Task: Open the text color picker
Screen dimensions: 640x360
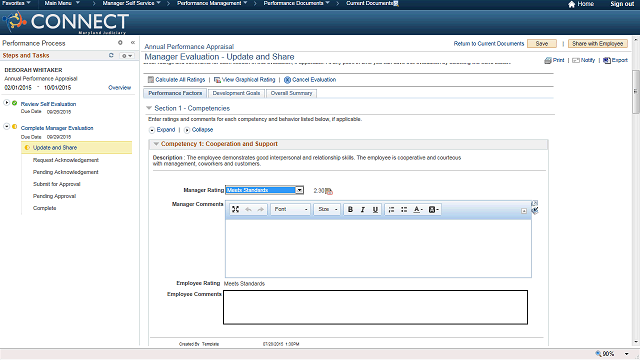Action: coord(418,209)
